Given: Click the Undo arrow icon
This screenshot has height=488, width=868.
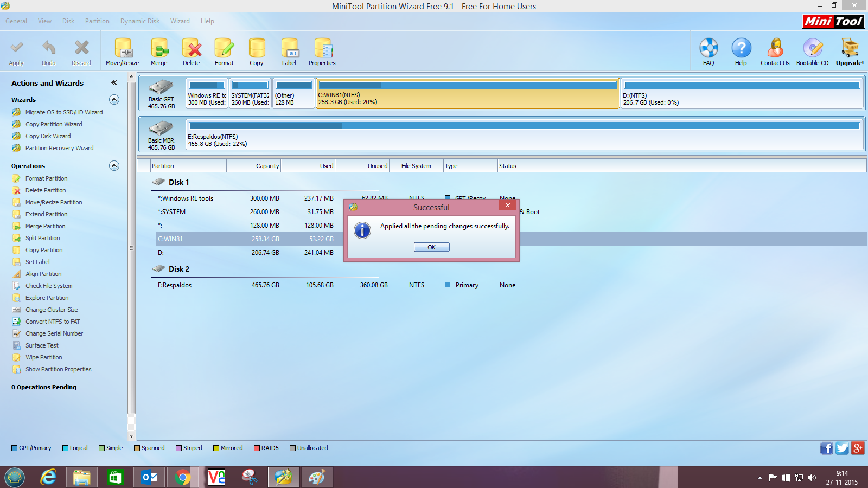Looking at the screenshot, I should tap(49, 48).
